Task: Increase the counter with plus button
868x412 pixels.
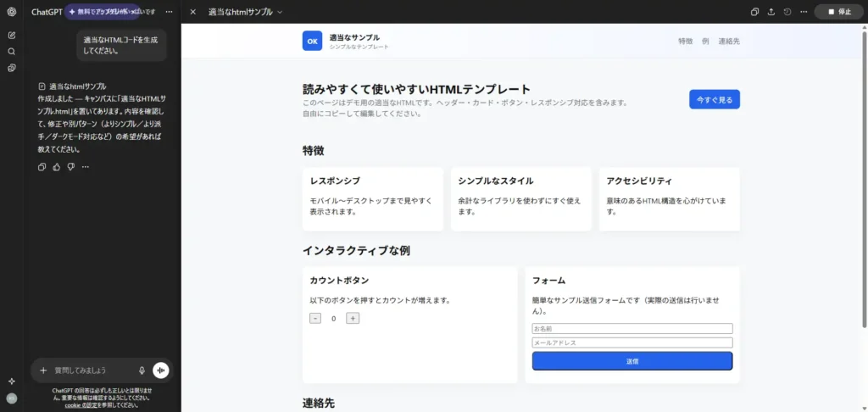Action: pyautogui.click(x=353, y=319)
